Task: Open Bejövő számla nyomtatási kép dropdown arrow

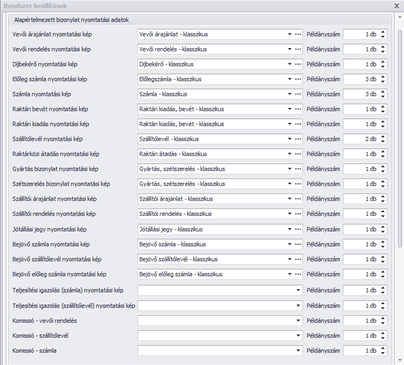Action: (289, 244)
